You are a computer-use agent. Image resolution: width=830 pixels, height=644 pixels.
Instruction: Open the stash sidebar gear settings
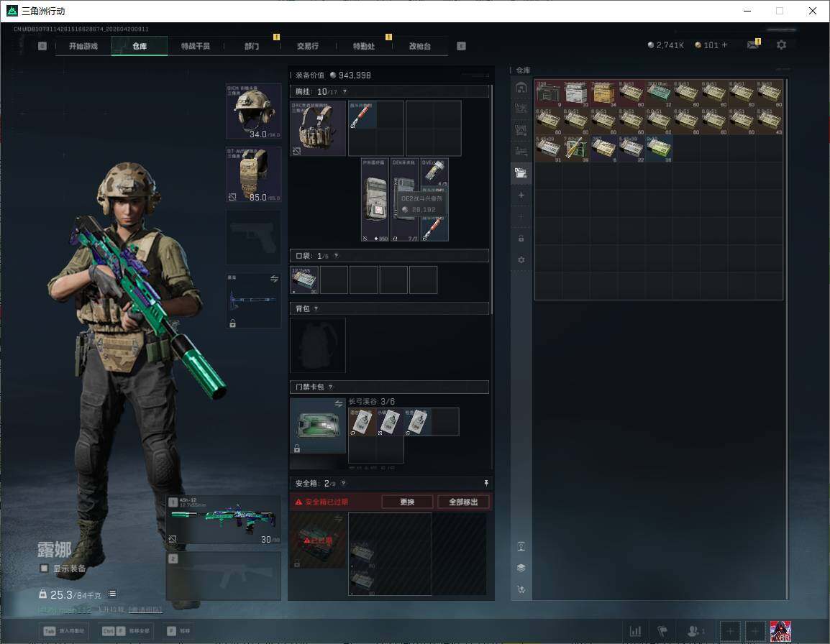click(x=521, y=259)
